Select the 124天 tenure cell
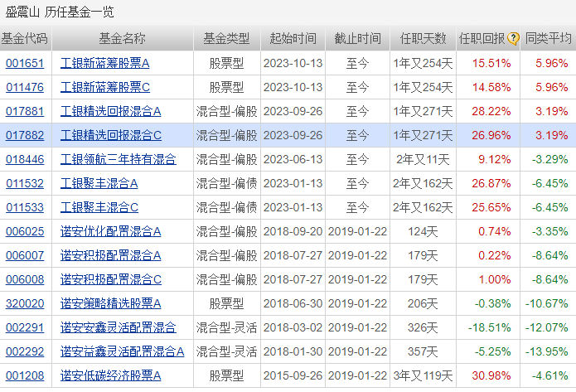 point(423,231)
